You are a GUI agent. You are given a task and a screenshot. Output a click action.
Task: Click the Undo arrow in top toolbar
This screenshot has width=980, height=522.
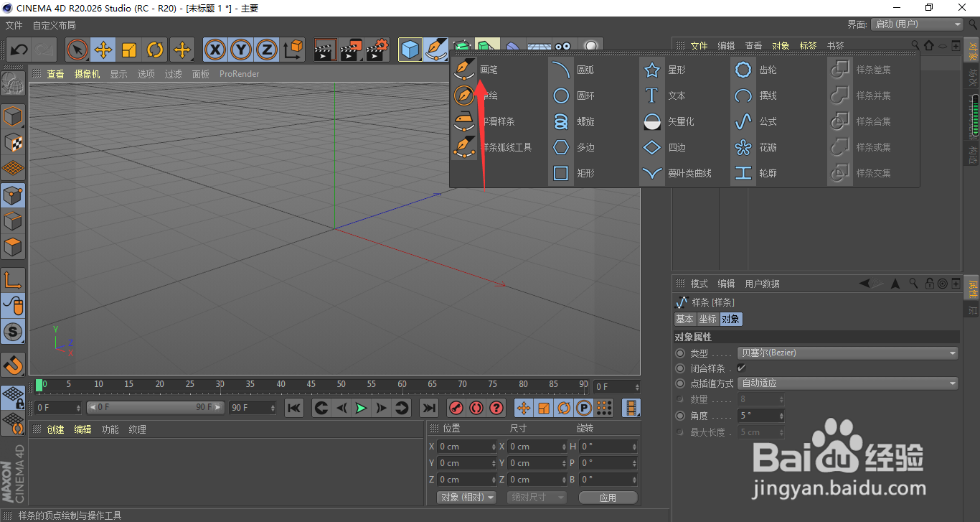[19, 50]
